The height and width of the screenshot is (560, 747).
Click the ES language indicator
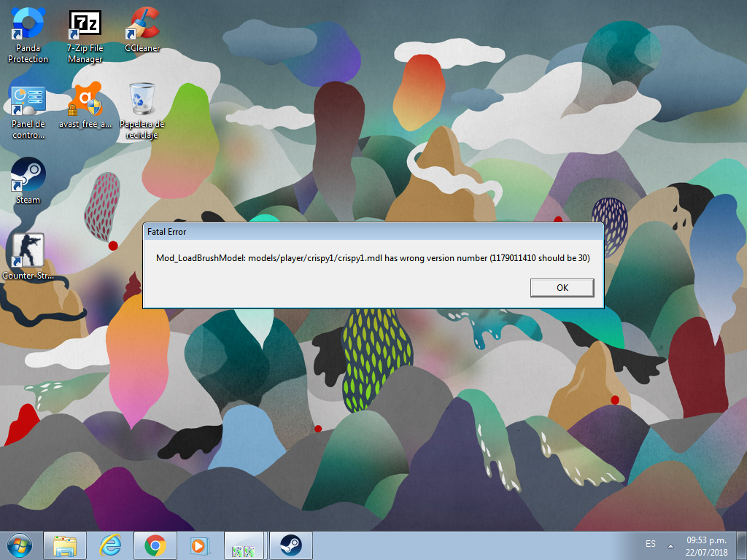coord(650,544)
